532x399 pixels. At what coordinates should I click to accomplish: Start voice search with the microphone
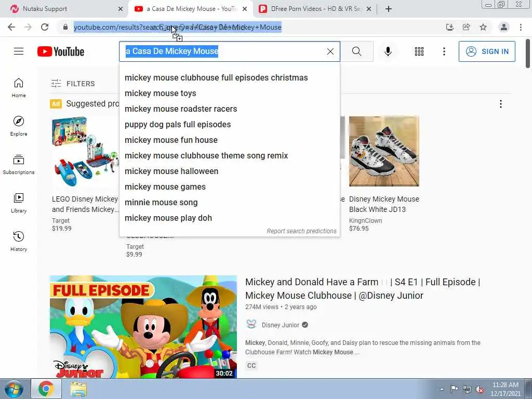388,51
